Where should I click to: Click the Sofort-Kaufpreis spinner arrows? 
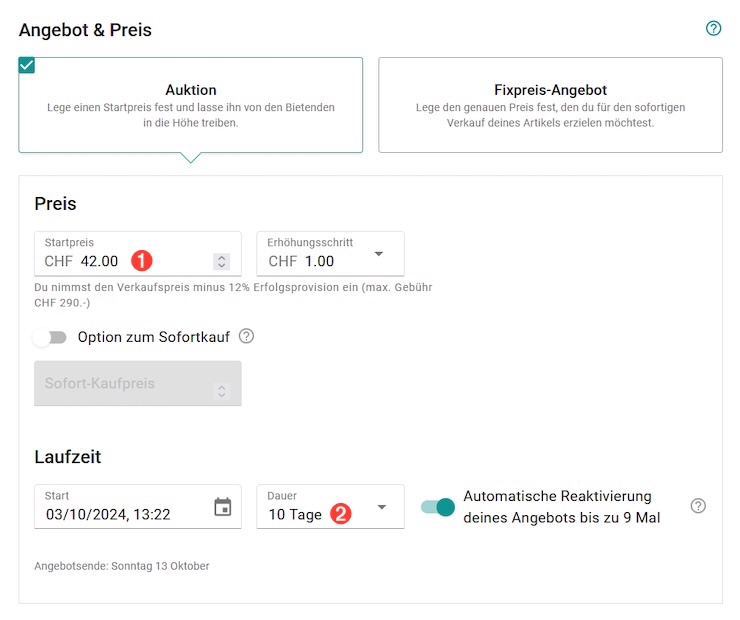(222, 391)
